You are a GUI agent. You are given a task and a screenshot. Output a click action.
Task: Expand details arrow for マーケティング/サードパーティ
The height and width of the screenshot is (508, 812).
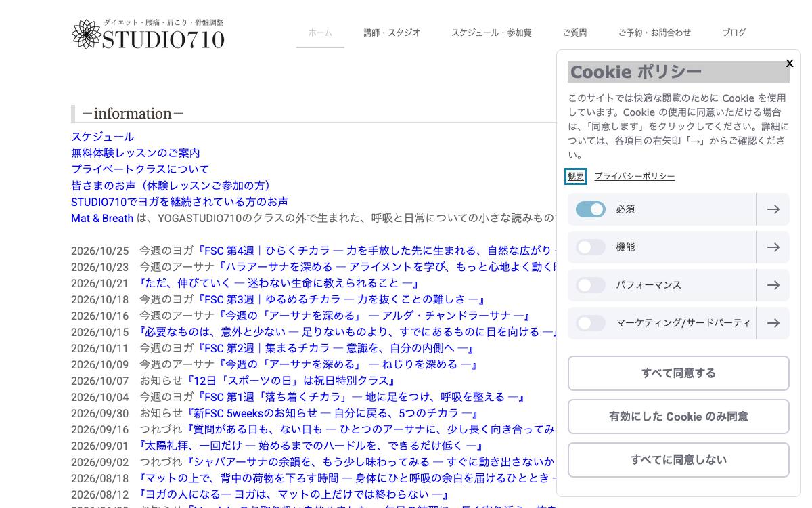[773, 323]
